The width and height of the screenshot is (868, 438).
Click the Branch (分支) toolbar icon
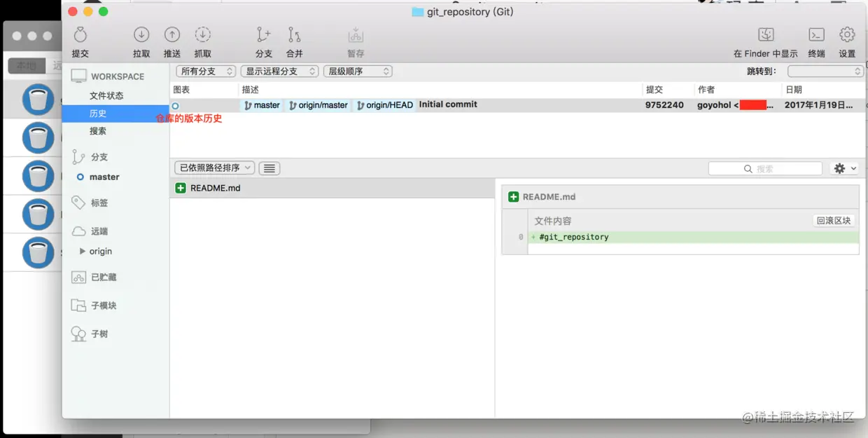pos(264,34)
